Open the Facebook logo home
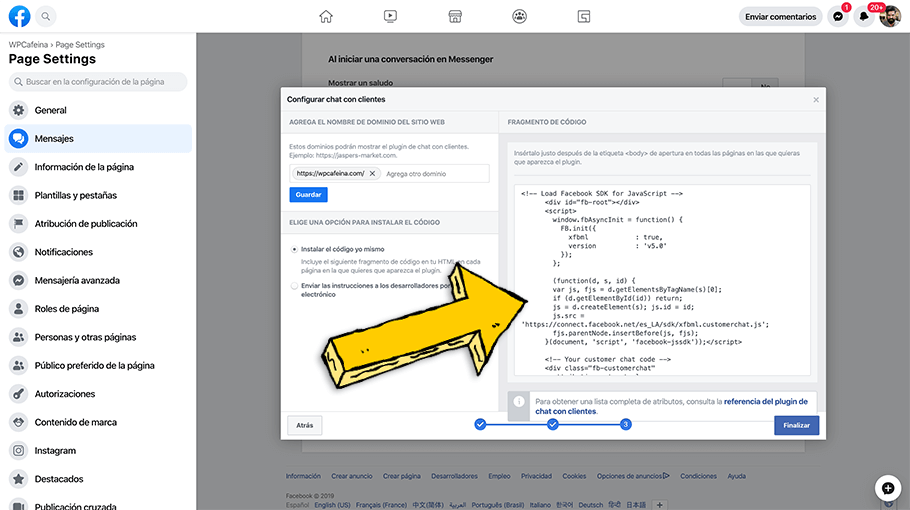 (19, 16)
